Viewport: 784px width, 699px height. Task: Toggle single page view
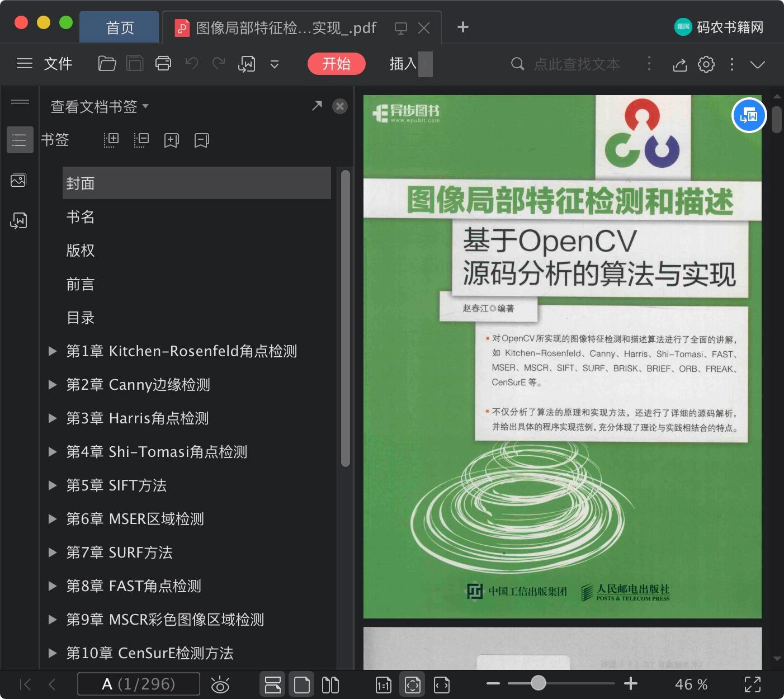(302, 684)
